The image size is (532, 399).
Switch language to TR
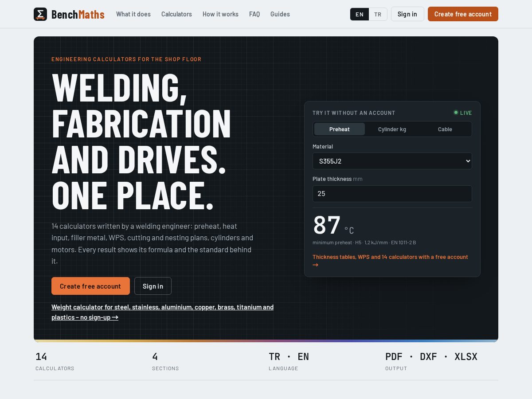click(x=378, y=14)
